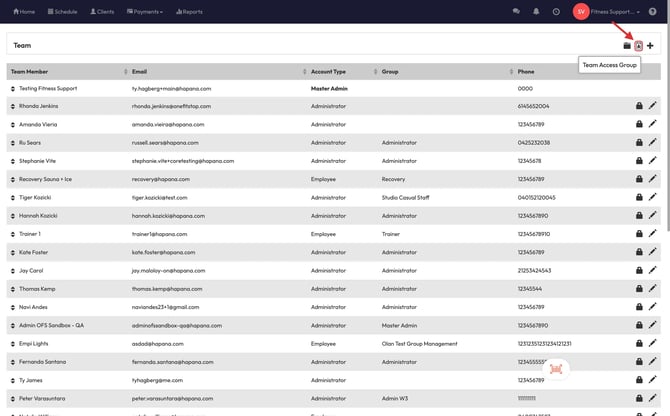Open the Reports menu item

pos(189,12)
